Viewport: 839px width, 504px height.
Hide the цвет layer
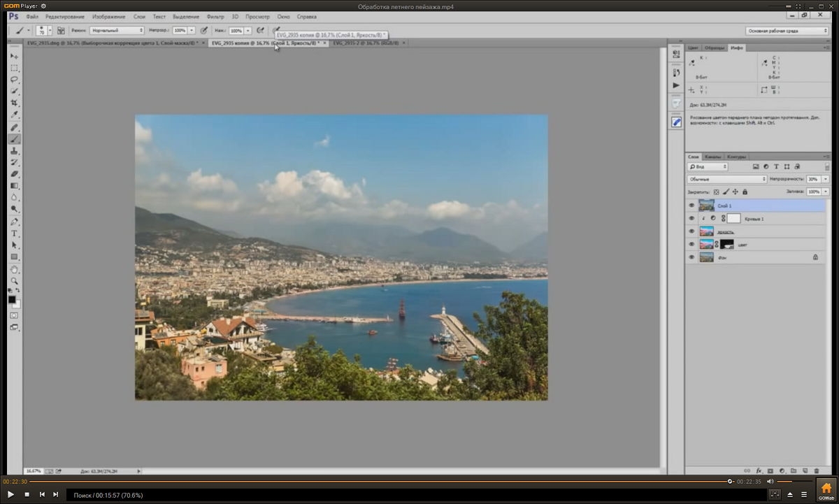tap(691, 244)
